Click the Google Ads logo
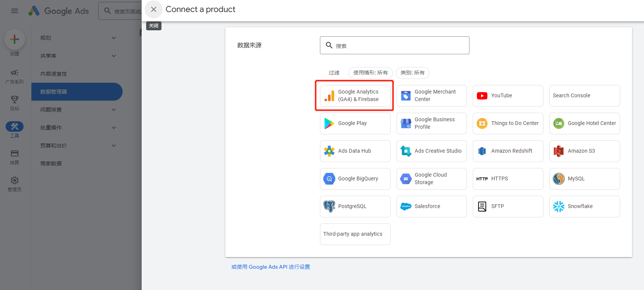The height and width of the screenshot is (290, 644). pos(59,11)
